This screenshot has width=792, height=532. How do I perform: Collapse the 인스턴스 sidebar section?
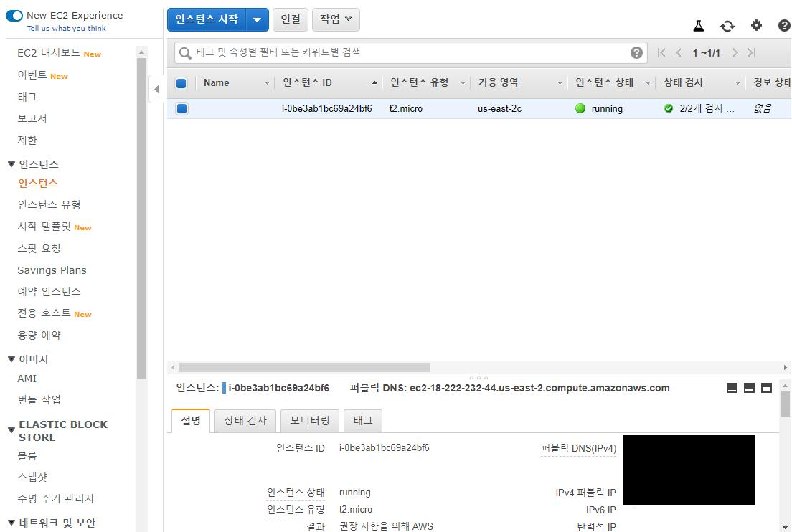pyautogui.click(x=11, y=164)
